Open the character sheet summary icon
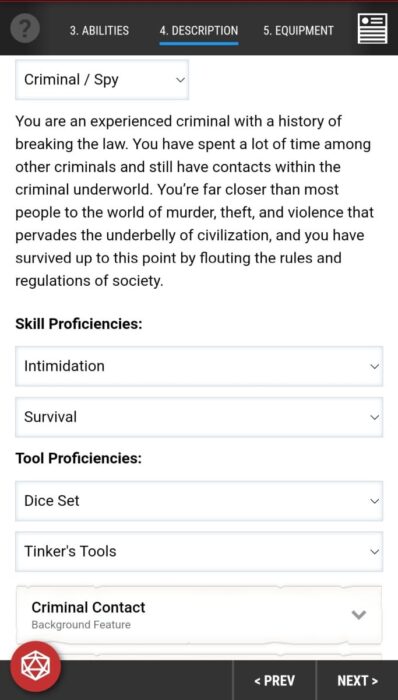Viewport: 398px width, 700px height. coord(373,29)
